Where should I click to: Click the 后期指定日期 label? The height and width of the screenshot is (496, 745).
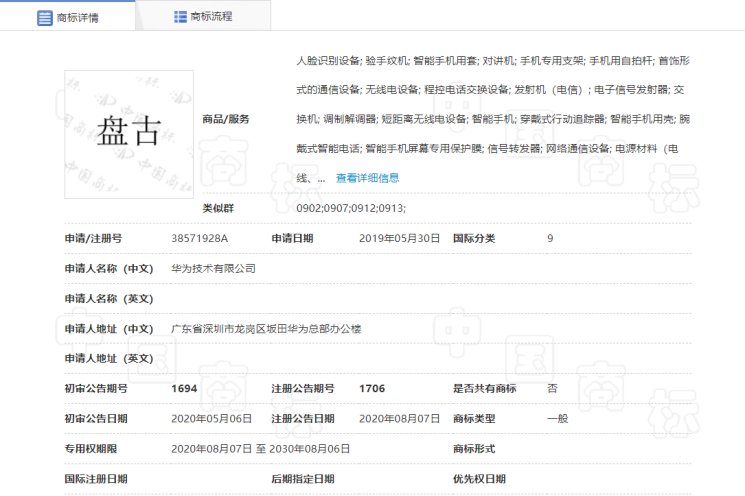click(x=303, y=479)
